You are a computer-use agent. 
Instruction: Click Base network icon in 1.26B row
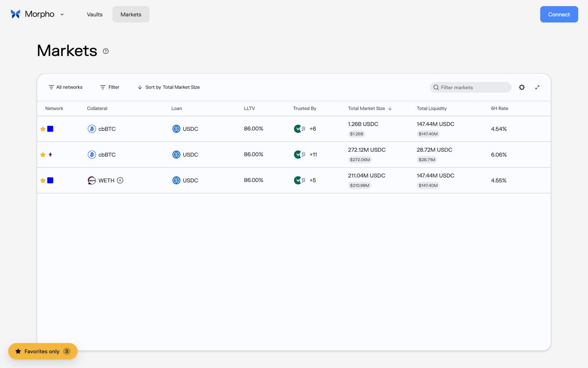[x=50, y=129]
